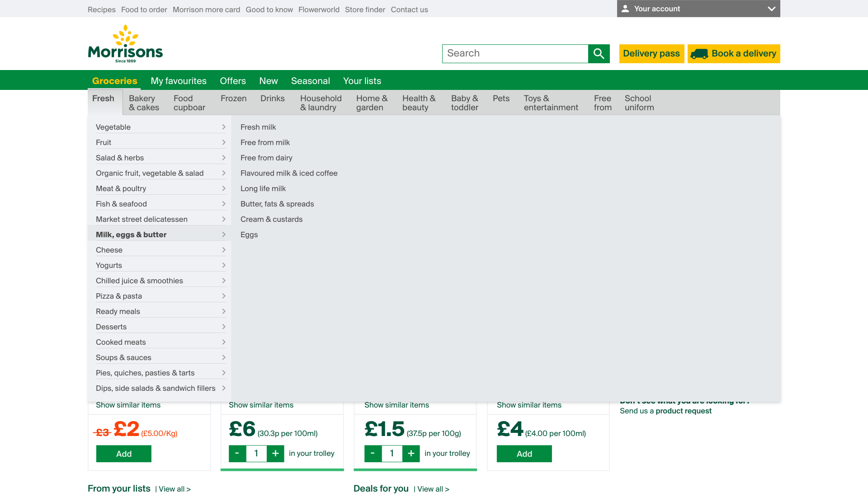Open Dips, side salads & sandwich fillers

pos(160,388)
